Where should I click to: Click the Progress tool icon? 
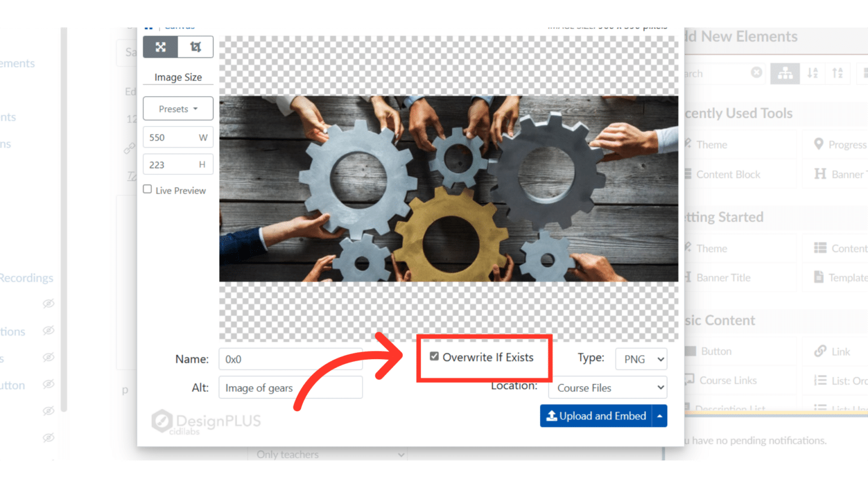click(x=820, y=144)
